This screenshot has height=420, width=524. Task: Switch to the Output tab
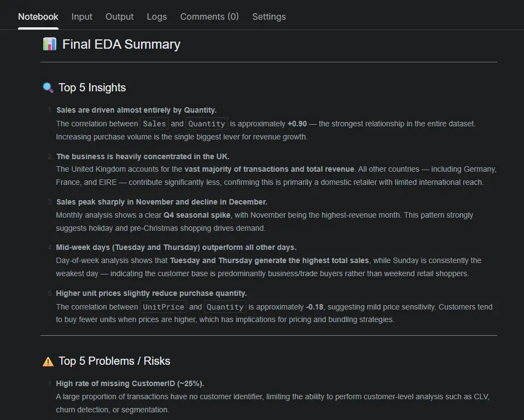[x=119, y=17]
